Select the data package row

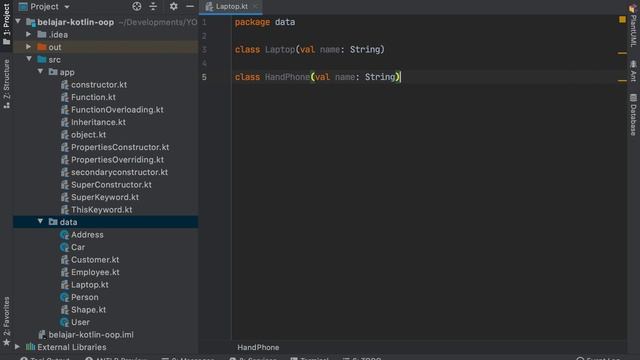click(x=105, y=222)
